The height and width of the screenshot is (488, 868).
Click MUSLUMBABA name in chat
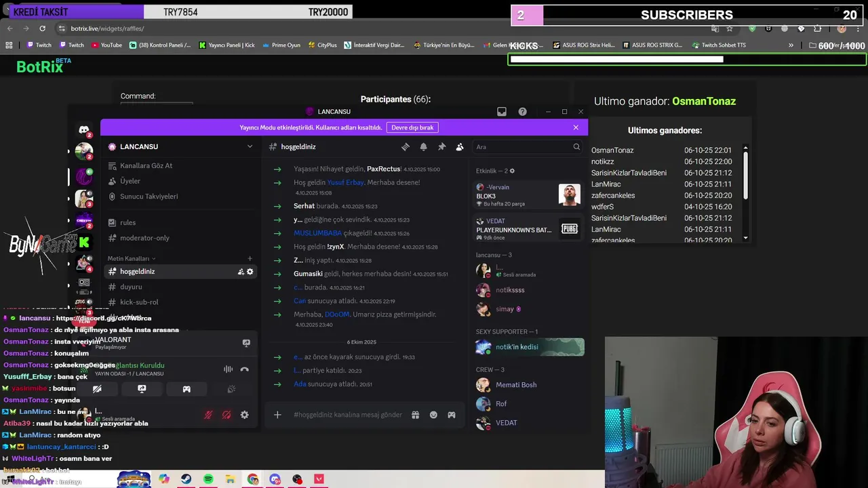(x=317, y=233)
